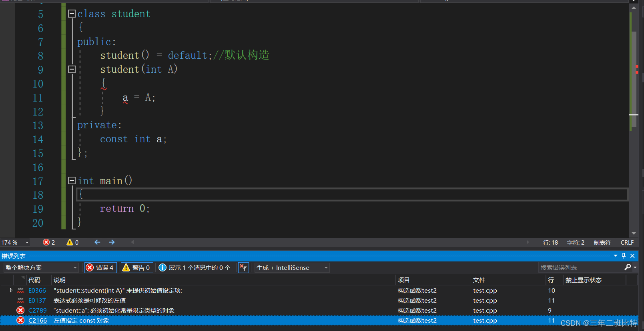Click the build-only filter icon

click(243, 268)
